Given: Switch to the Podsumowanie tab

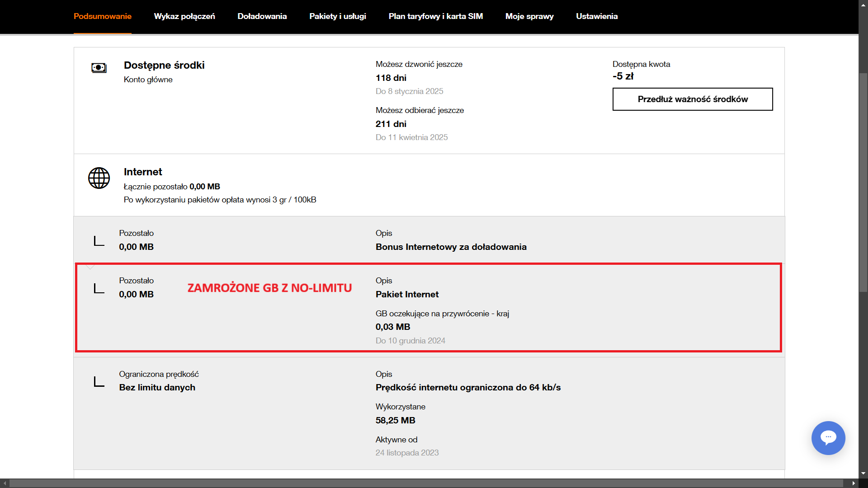Looking at the screenshot, I should (103, 16).
